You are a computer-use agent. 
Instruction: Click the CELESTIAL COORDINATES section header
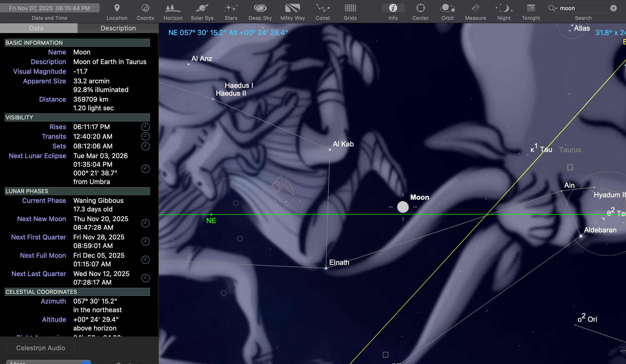pyautogui.click(x=77, y=292)
